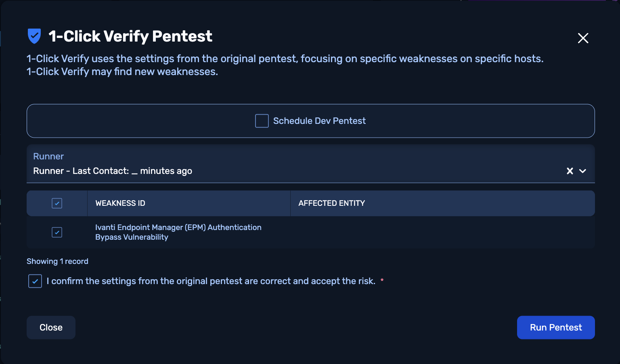
Task: Open the Runner selection field
Action: 283,171
